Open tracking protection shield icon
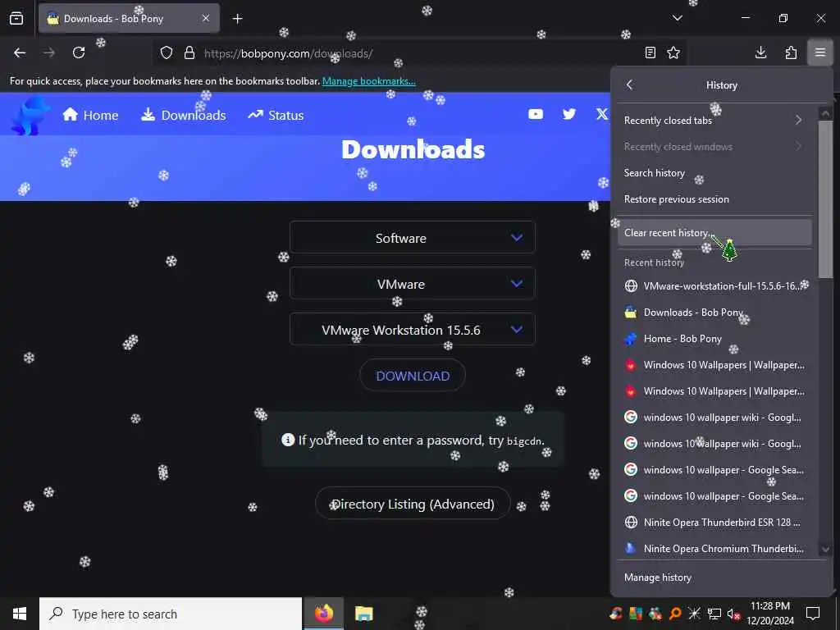This screenshot has width=840, height=630. (x=167, y=53)
